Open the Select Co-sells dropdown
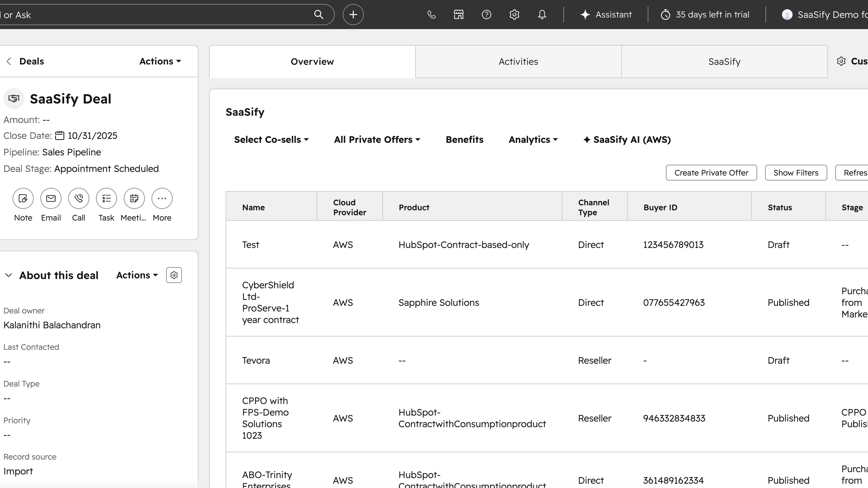Image resolution: width=868 pixels, height=488 pixels. tap(272, 140)
